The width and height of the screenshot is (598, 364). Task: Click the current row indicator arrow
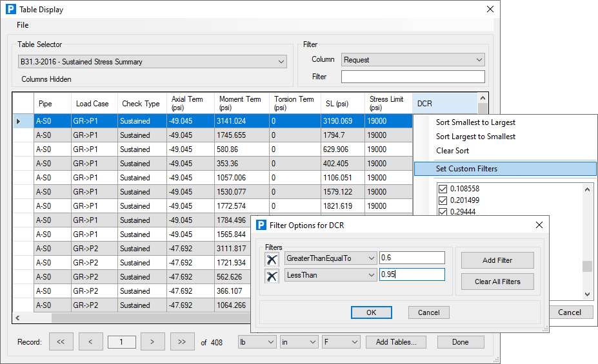coord(18,122)
